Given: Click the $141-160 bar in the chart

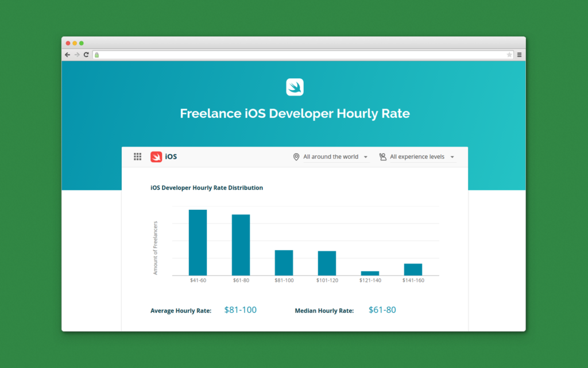Looking at the screenshot, I should point(413,270).
